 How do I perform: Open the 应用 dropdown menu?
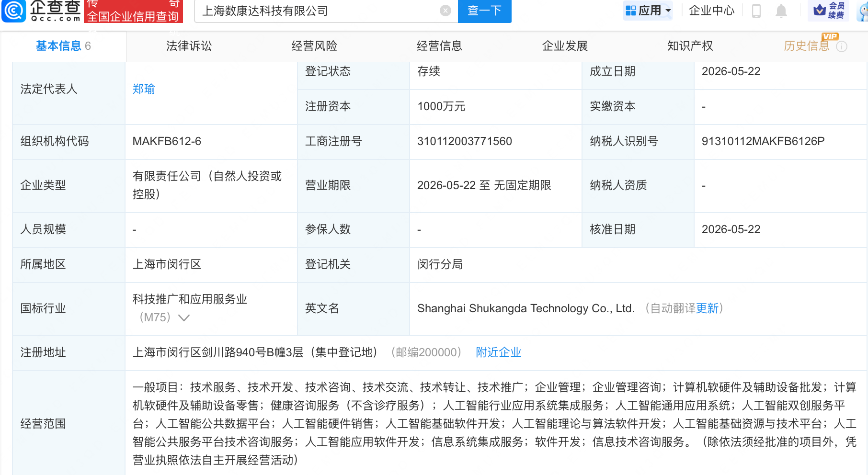pos(648,11)
